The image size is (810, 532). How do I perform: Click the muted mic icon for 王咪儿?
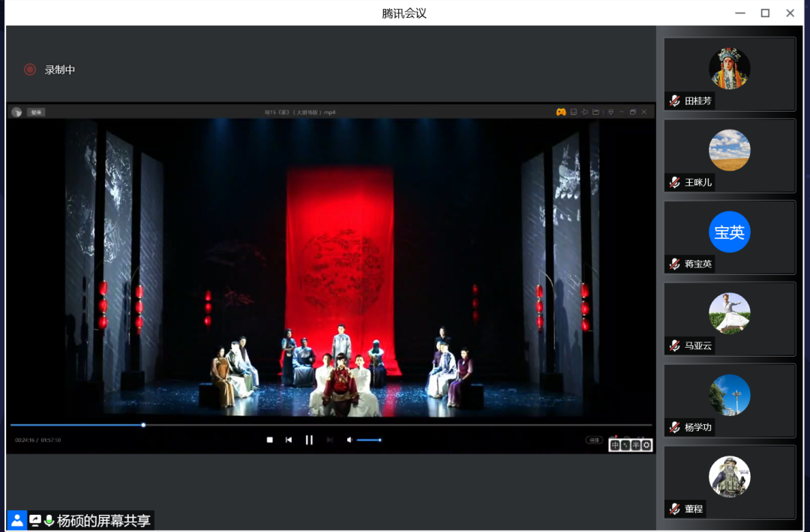tap(675, 182)
